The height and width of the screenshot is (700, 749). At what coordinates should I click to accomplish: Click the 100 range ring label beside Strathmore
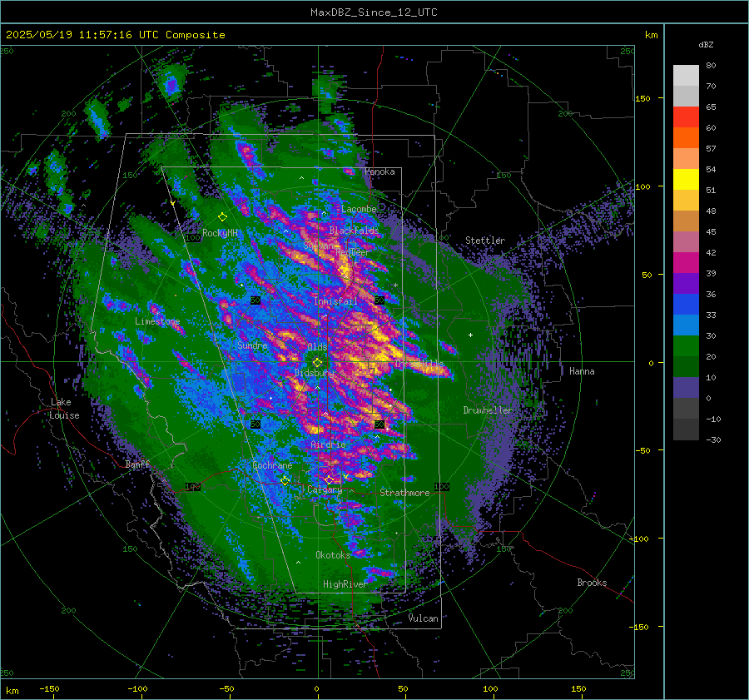tap(441, 486)
